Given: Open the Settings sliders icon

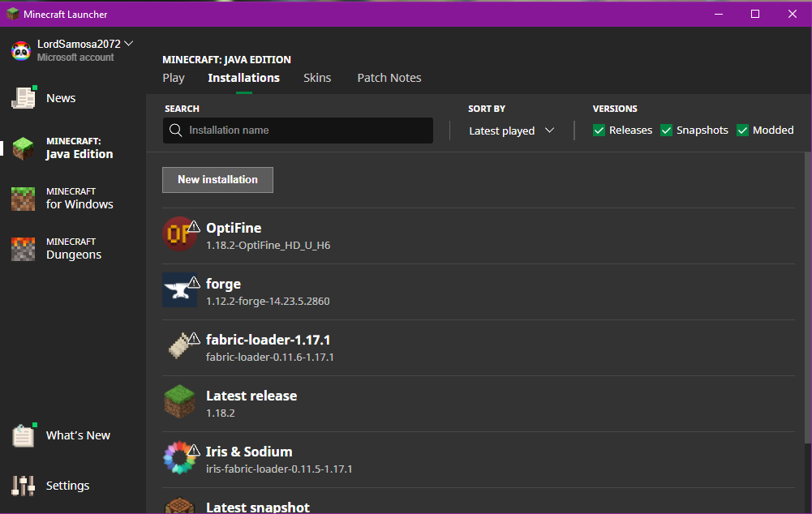Looking at the screenshot, I should pyautogui.click(x=23, y=486).
